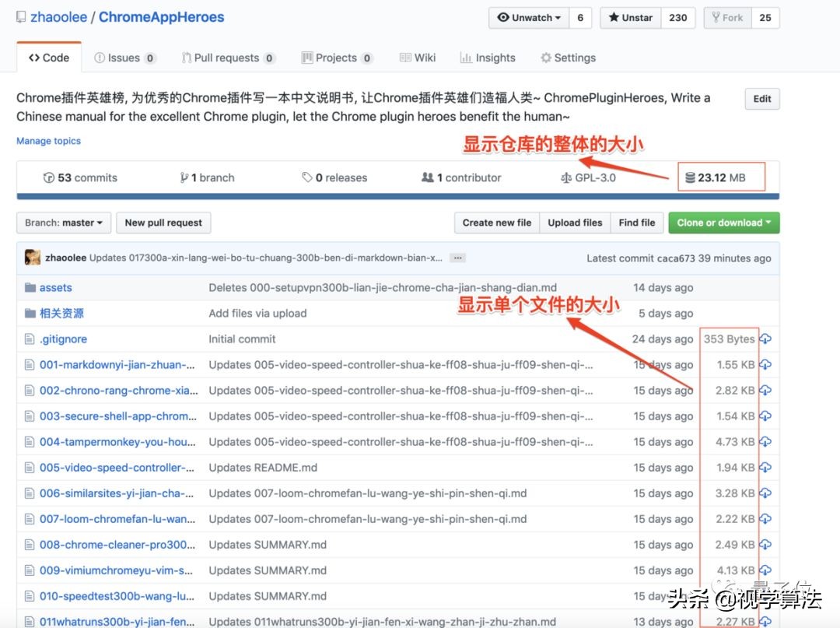Open the Insights tab
This screenshot has width=840, height=628.
488,58
